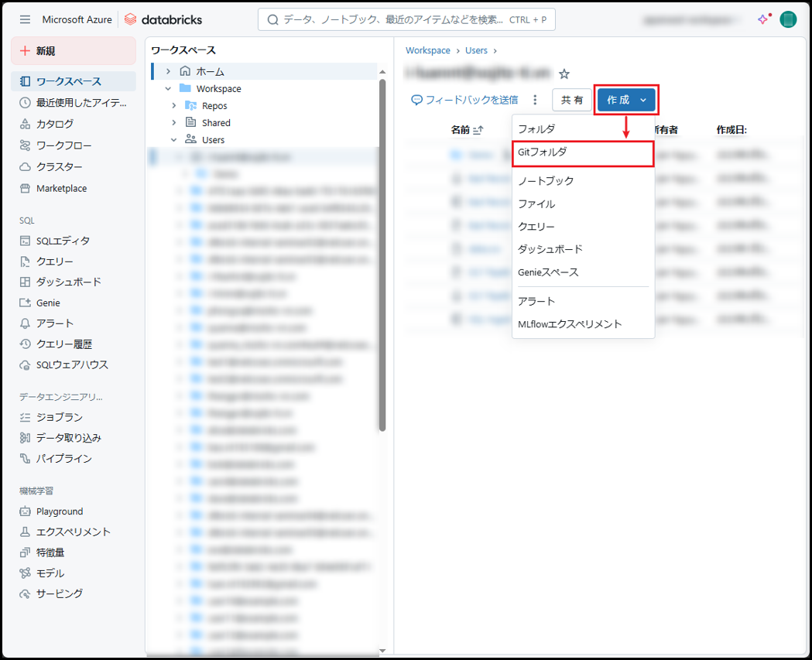Viewport: 812px width, 660px height.
Task: Open ワークフロー in the sidebar
Action: (x=74, y=145)
